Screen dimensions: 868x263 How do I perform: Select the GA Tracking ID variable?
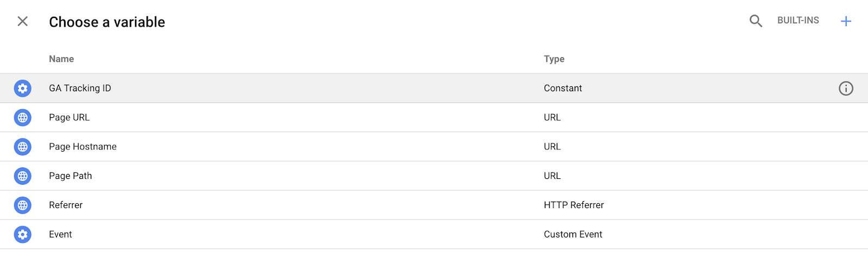[x=80, y=88]
